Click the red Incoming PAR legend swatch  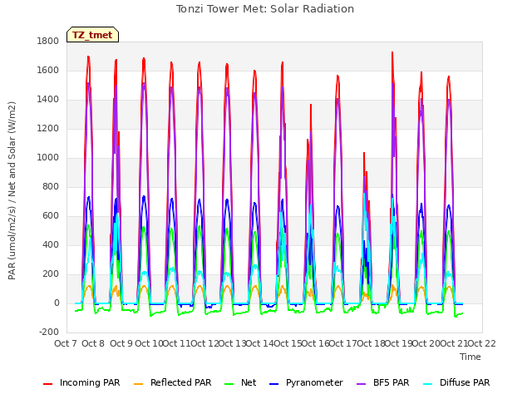point(48,384)
